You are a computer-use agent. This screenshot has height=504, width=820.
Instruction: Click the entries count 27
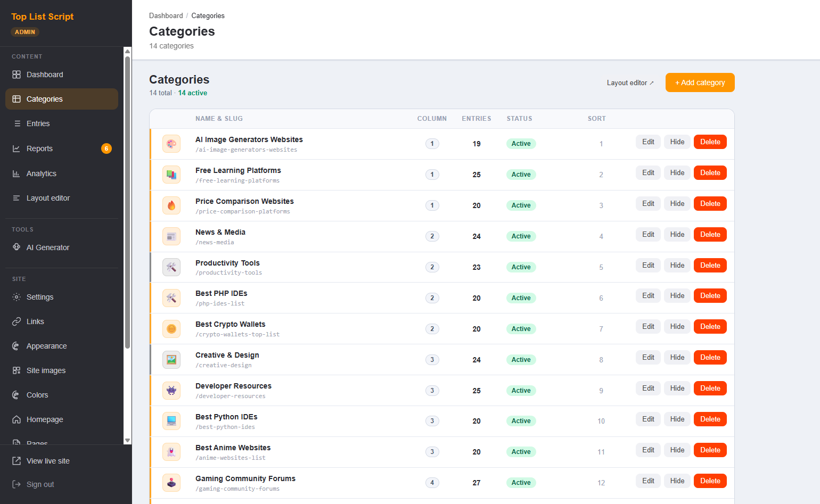coord(477,483)
